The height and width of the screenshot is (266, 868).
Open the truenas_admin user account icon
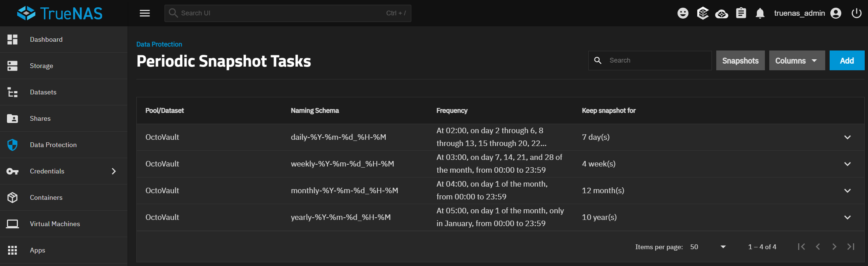[x=836, y=13]
